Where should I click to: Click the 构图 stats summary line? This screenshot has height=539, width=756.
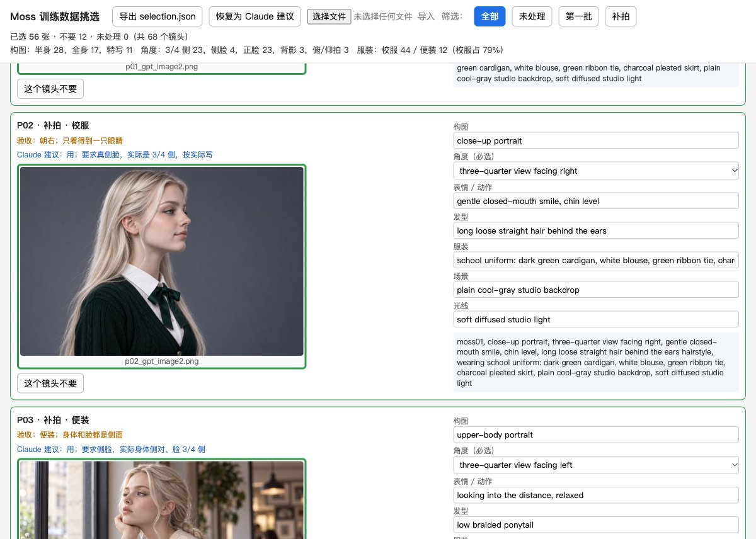[x=256, y=50]
